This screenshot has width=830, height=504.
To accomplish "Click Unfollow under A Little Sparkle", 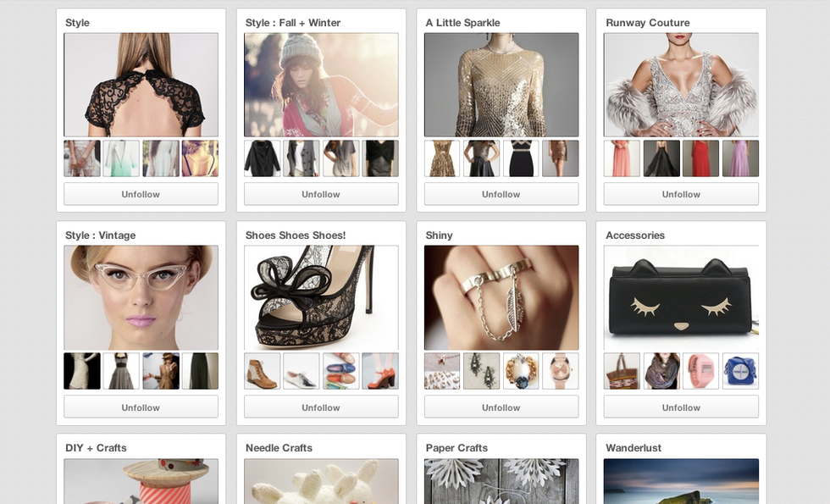I will [x=501, y=194].
